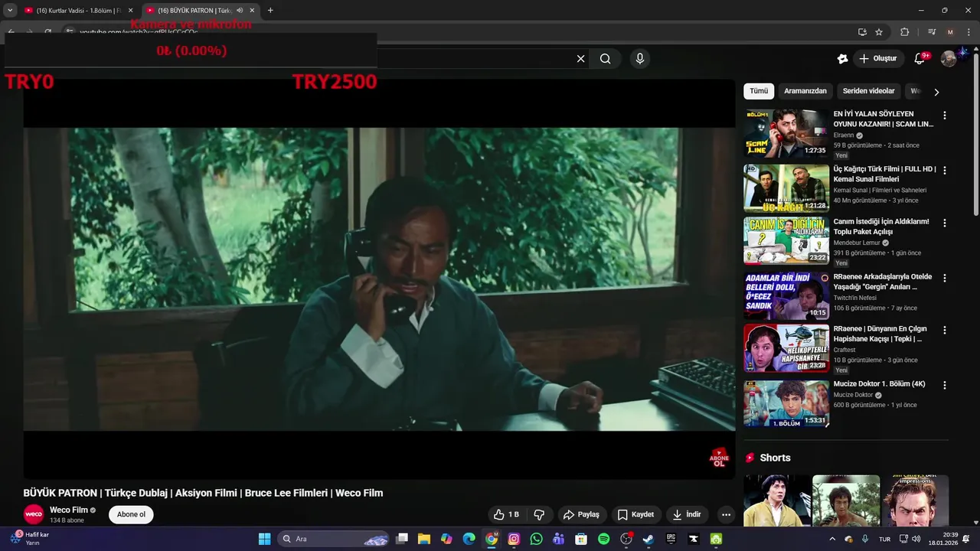Open the tab search dropdown arrow
The width and height of the screenshot is (980, 551).
tap(10, 11)
